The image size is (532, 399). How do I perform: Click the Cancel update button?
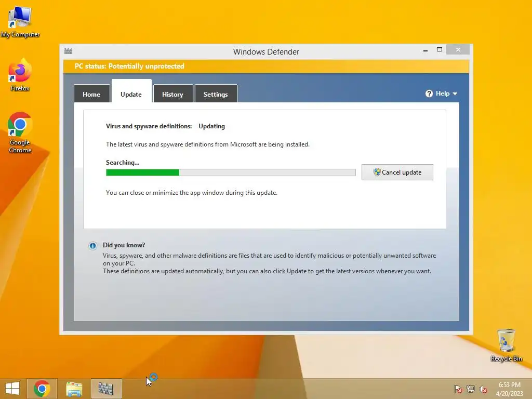[x=397, y=172]
